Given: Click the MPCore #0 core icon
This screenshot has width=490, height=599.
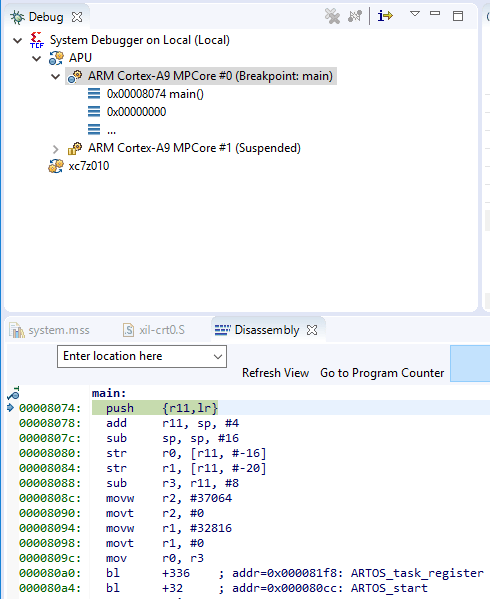Looking at the screenshot, I should point(75,76).
